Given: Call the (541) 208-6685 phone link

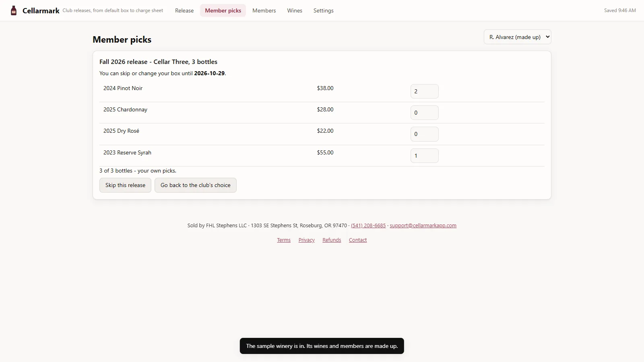Looking at the screenshot, I should point(368,226).
